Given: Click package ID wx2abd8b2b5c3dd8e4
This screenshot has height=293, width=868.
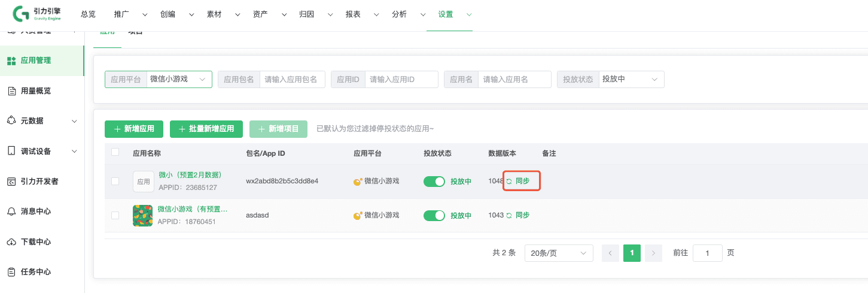Looking at the screenshot, I should [282, 181].
